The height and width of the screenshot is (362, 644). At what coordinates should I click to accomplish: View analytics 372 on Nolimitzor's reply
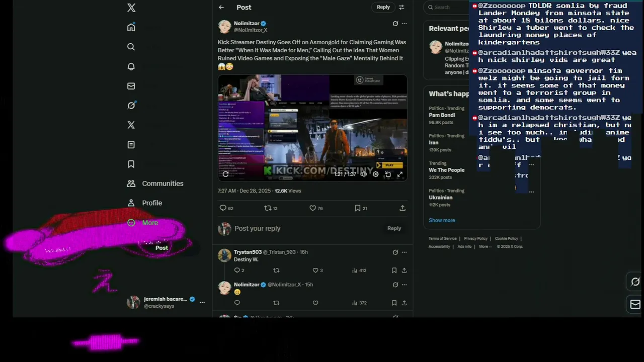359,303
